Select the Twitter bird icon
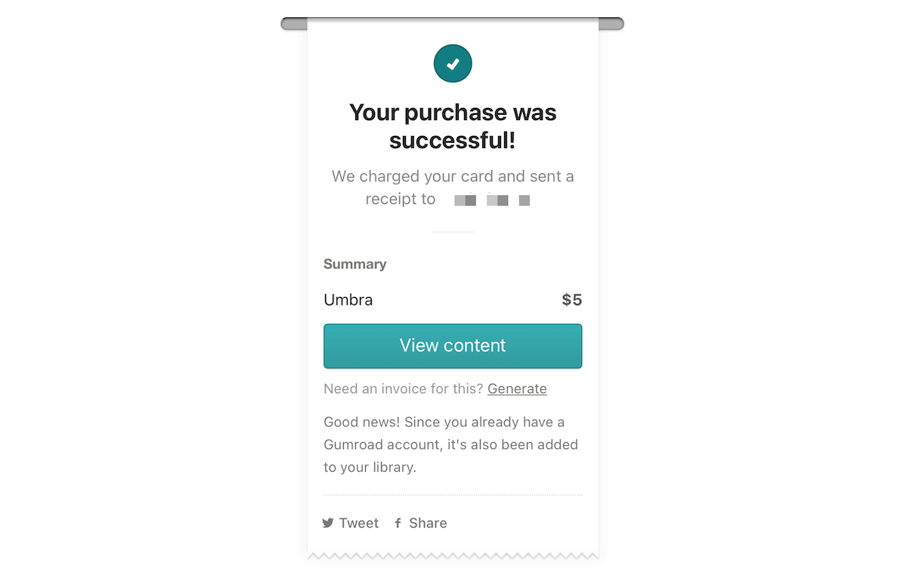This screenshot has height=588, width=907. click(x=328, y=522)
